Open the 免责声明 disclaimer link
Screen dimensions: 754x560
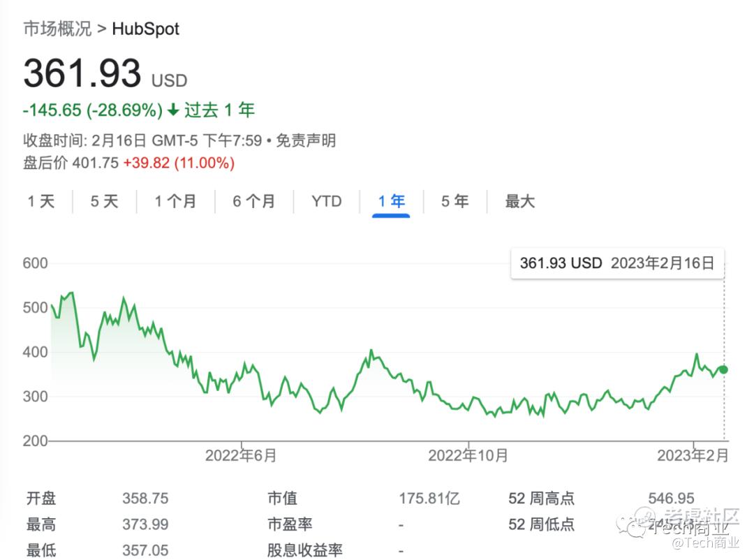306,140
